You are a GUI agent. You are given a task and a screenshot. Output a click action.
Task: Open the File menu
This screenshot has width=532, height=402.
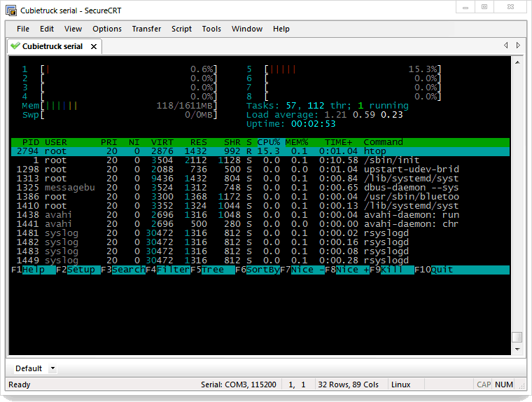[x=23, y=29]
